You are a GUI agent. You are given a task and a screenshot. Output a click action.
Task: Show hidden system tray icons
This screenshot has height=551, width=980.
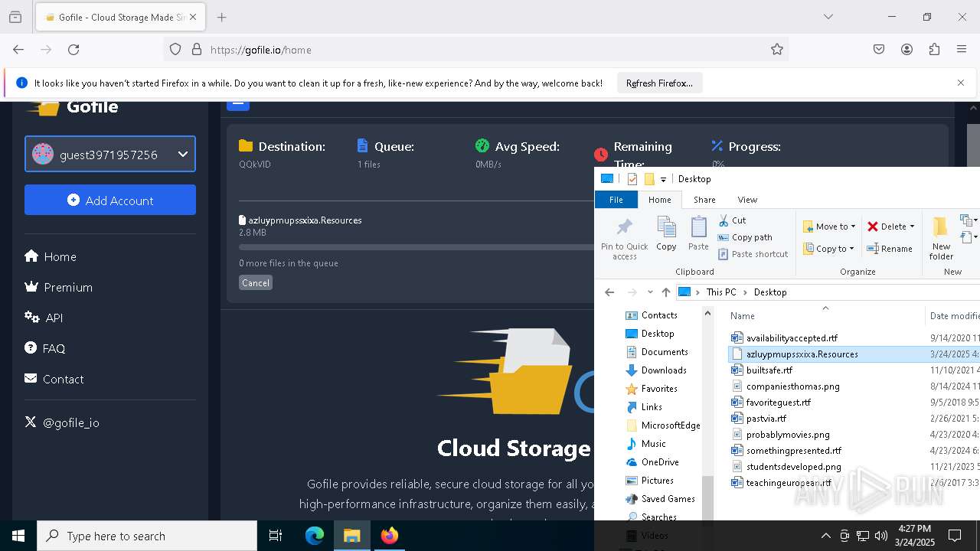pyautogui.click(x=825, y=536)
